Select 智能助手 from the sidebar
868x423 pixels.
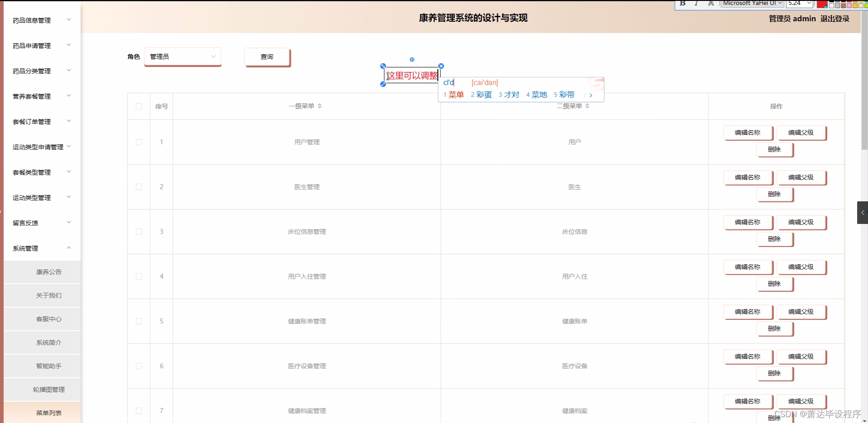tap(49, 366)
